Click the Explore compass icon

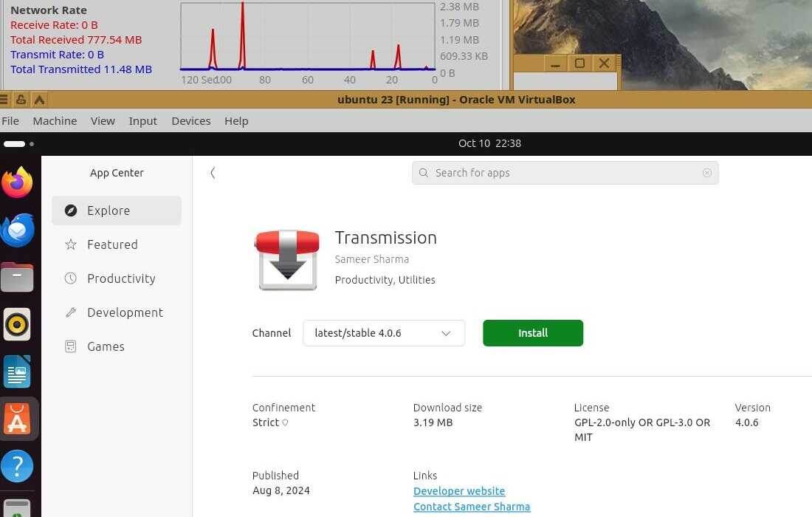click(71, 210)
